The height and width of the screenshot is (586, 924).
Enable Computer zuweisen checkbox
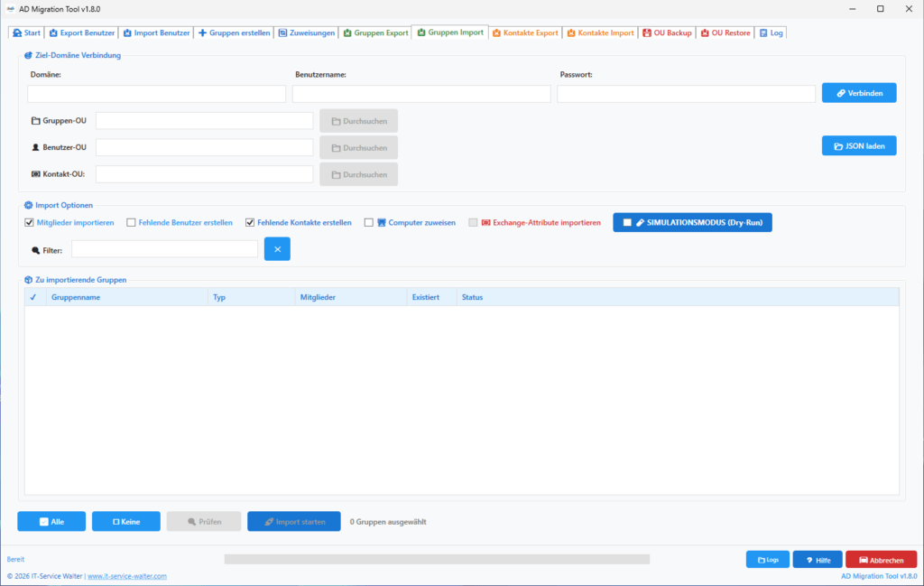point(368,223)
